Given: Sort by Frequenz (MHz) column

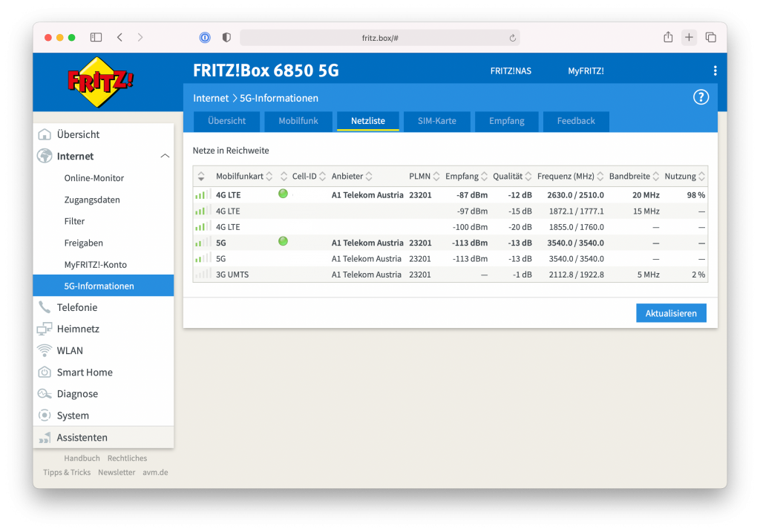Looking at the screenshot, I should tap(571, 177).
